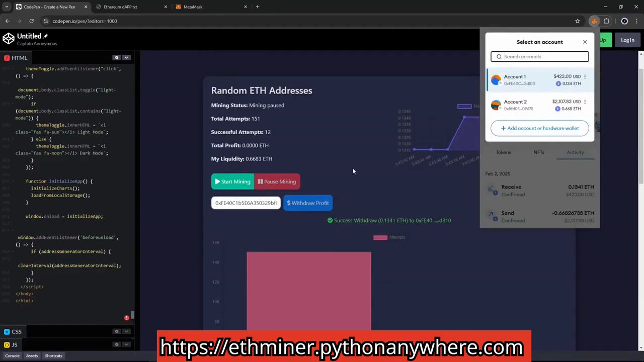
Task: Switch to the Ethereum dAPP.txt tab
Action: click(131, 7)
